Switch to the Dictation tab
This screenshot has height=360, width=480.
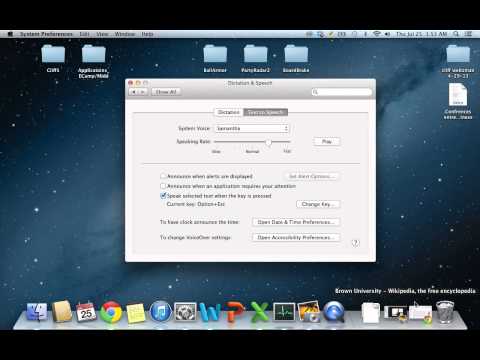229,112
